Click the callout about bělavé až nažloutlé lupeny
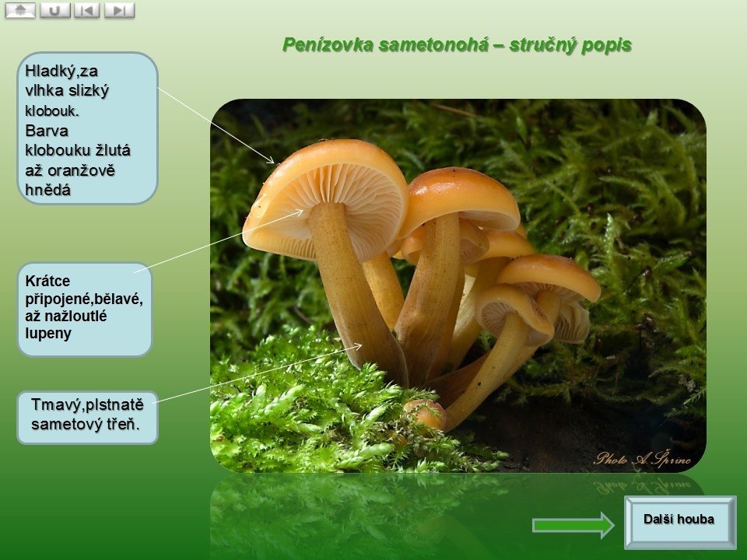The image size is (747, 560). (x=84, y=310)
